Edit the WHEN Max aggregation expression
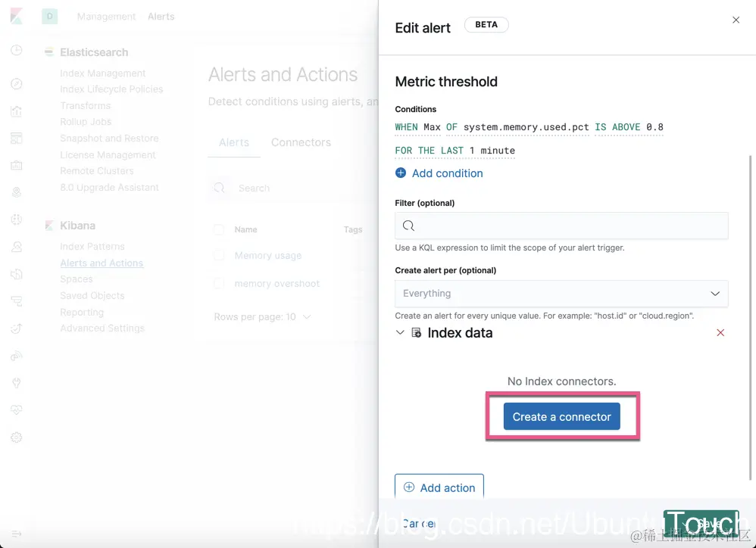756x548 pixels. pos(417,127)
